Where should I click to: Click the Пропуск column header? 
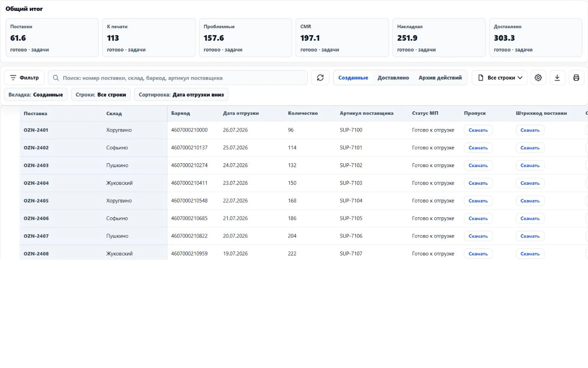[475, 113]
